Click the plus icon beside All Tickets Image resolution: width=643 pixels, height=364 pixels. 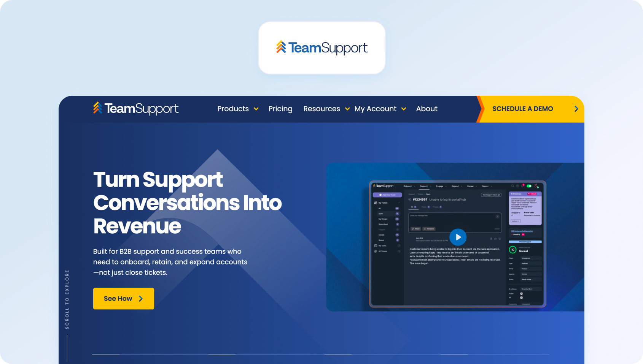(399, 251)
